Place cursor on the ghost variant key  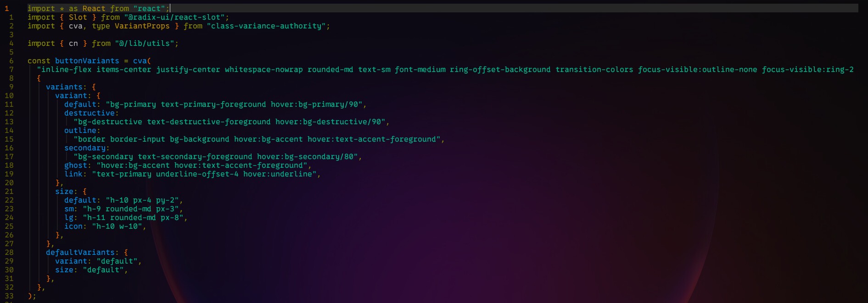(x=75, y=165)
